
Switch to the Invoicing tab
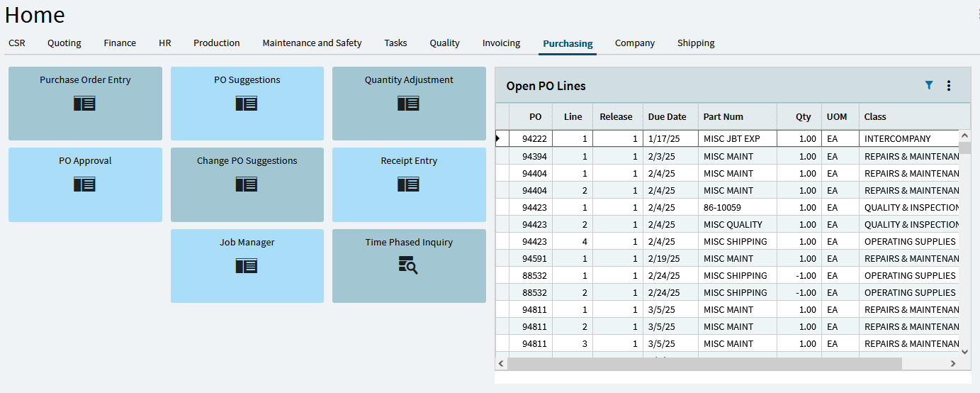(x=501, y=43)
